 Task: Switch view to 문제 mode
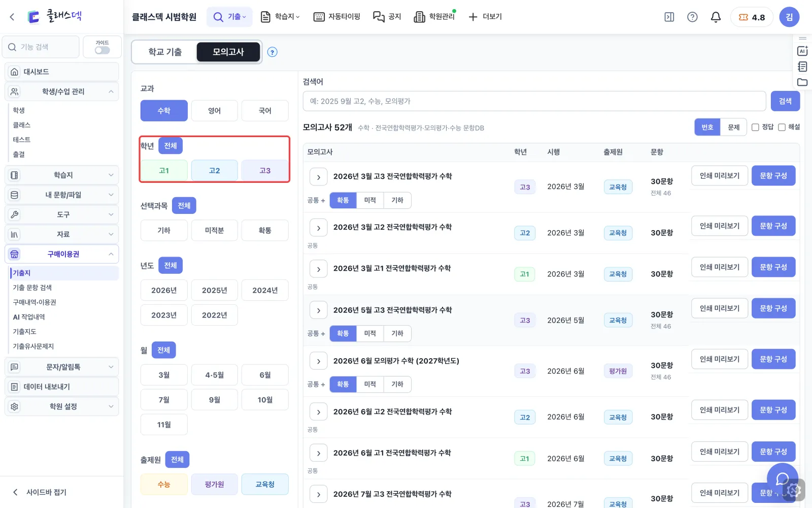pyautogui.click(x=734, y=127)
